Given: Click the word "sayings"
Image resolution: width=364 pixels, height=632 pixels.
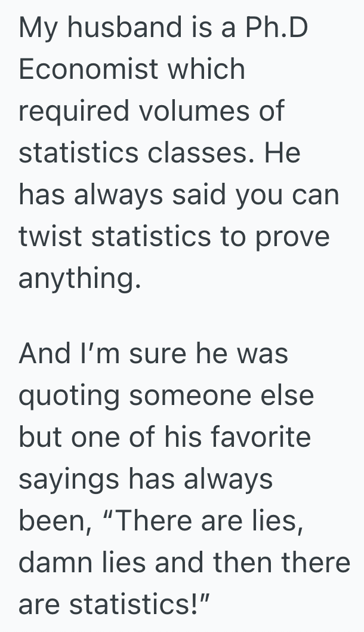Looking at the screenshot, I should 73,479.
